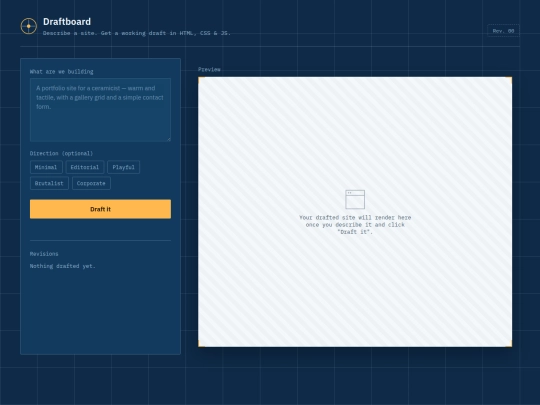540x405 pixels.
Task: Click the text area resize handle
Action: [x=169, y=139]
